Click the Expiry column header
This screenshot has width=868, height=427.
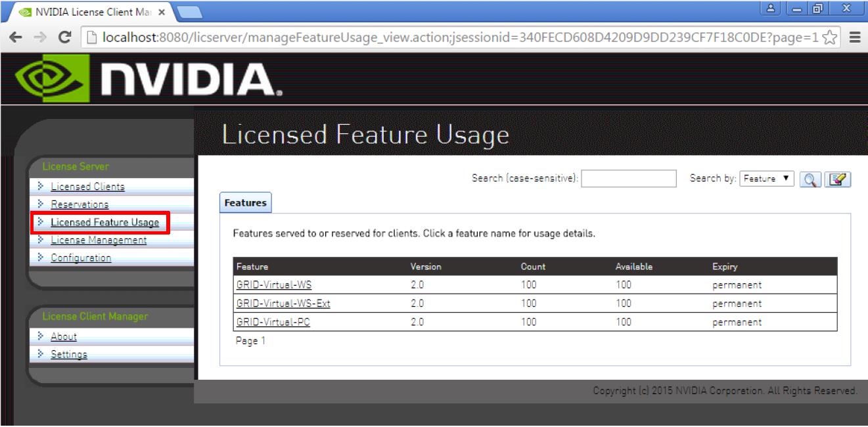click(x=725, y=267)
